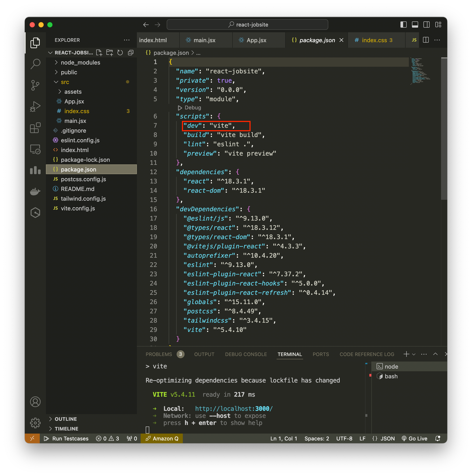Close the package.json tab
This screenshot has height=476, width=472.
(341, 40)
